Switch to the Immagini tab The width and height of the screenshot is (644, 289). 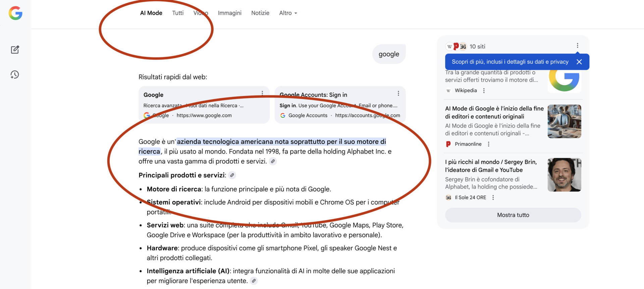coord(229,13)
